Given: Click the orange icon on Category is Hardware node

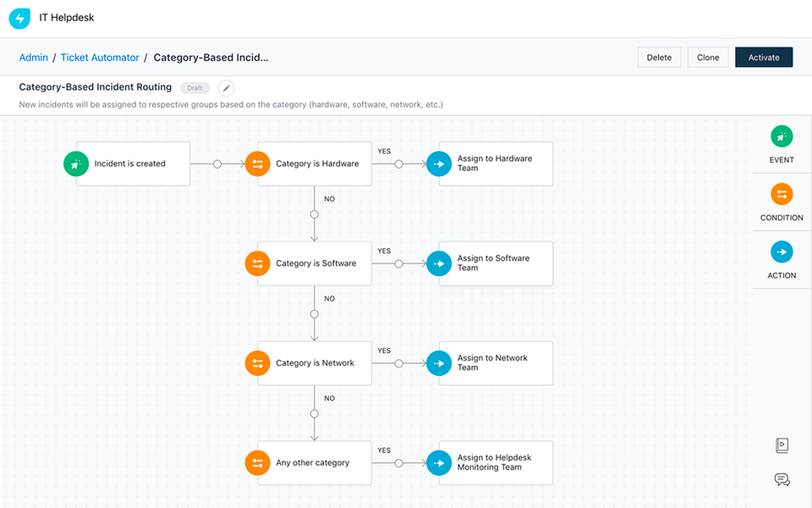Looking at the screenshot, I should click(x=257, y=163).
